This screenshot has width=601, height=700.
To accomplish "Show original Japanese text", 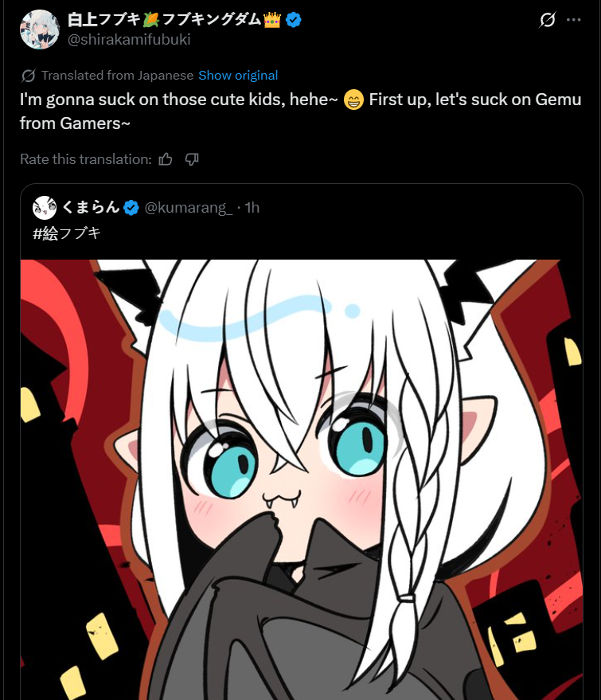I will pos(238,76).
